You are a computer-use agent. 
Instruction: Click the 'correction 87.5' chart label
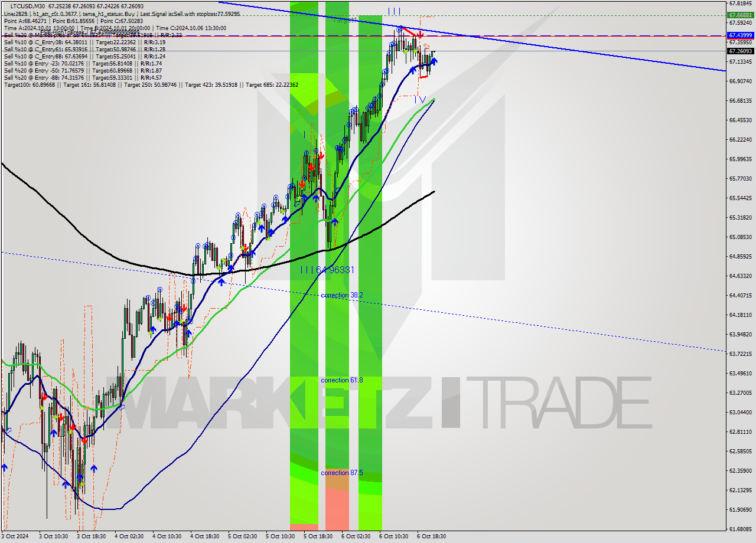(341, 473)
